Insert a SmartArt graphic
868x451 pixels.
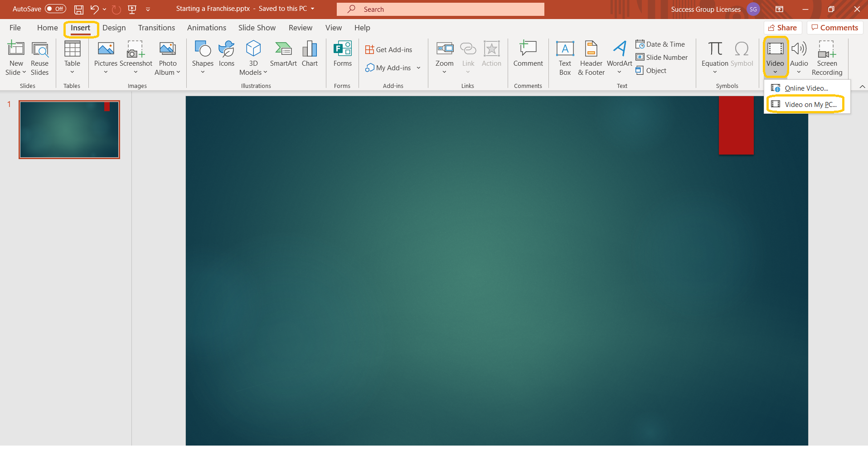[x=283, y=54]
